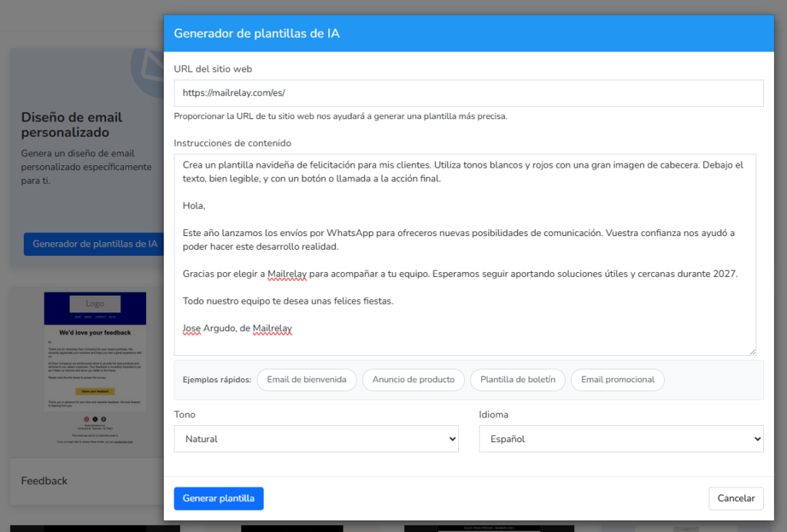
Task: Click the Generar plantilla button
Action: (218, 498)
